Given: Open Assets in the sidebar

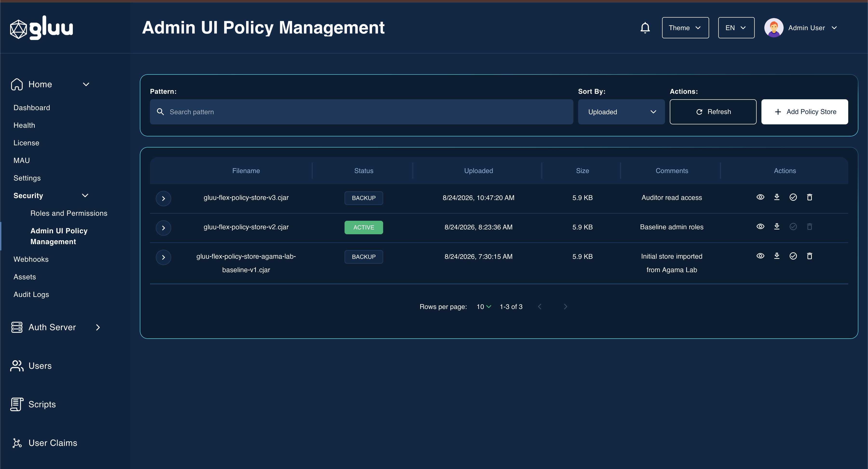Looking at the screenshot, I should 25,277.
